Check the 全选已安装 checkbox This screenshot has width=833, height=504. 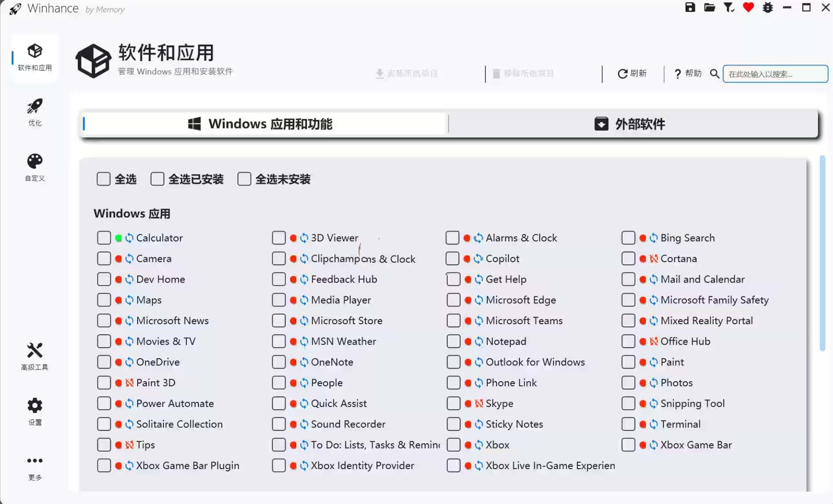click(157, 179)
